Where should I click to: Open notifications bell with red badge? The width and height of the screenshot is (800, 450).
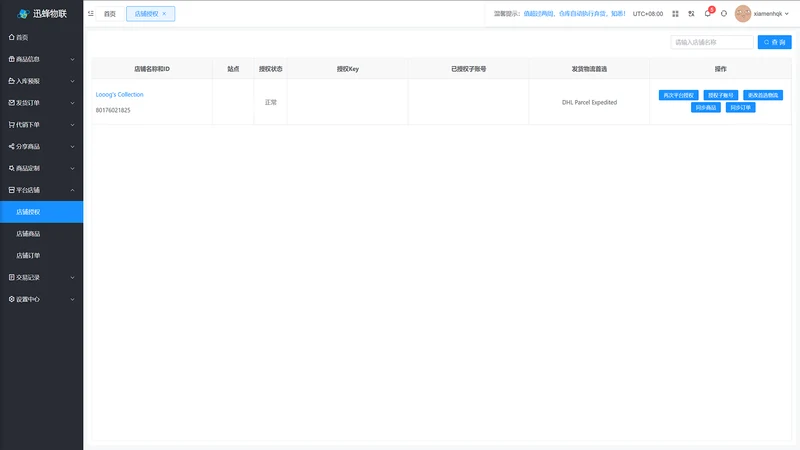pyautogui.click(x=708, y=13)
